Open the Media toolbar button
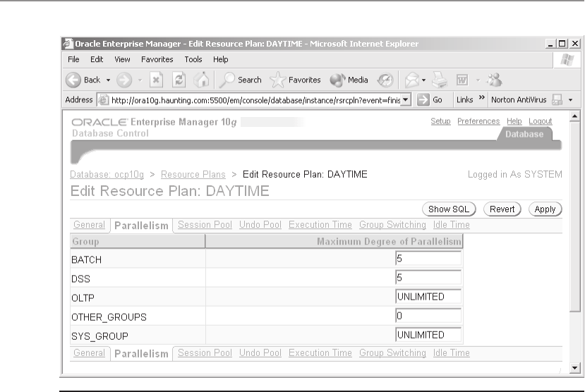 coord(349,80)
